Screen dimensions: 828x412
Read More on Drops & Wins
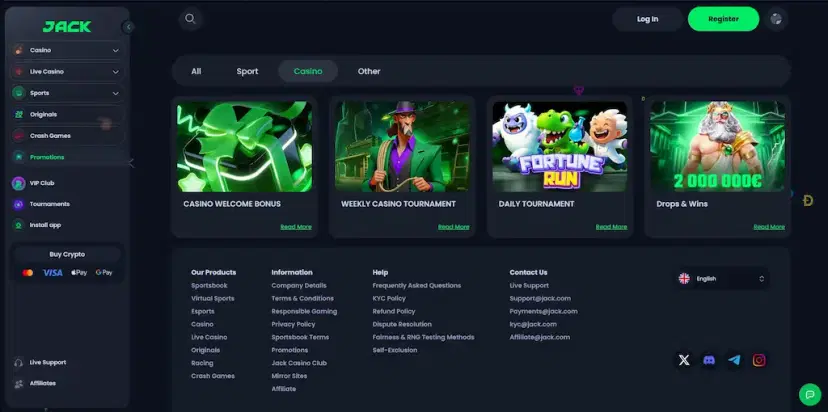pos(769,227)
